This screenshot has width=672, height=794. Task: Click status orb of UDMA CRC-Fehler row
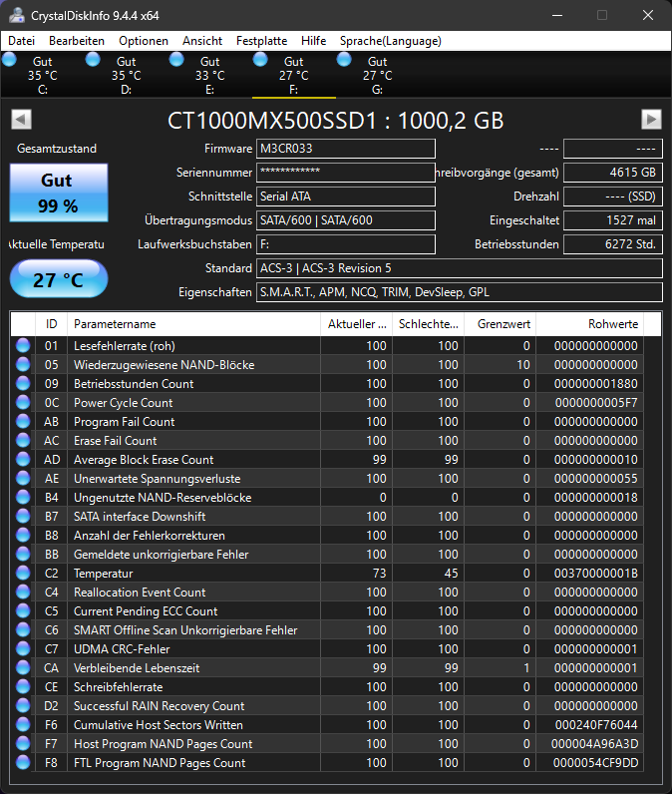[23, 648]
